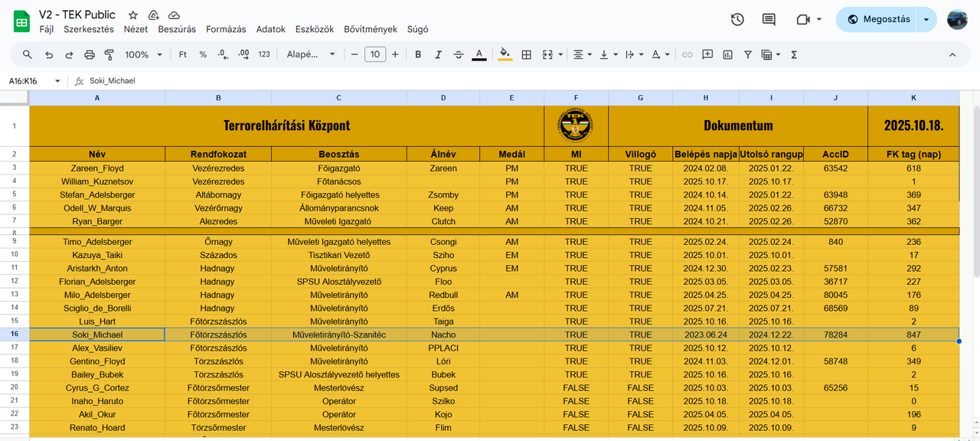Open share options arrow beside Megosztás

pyautogui.click(x=926, y=20)
